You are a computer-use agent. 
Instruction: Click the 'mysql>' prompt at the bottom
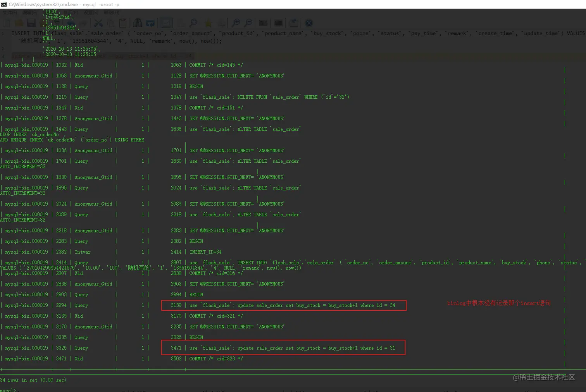click(8, 390)
